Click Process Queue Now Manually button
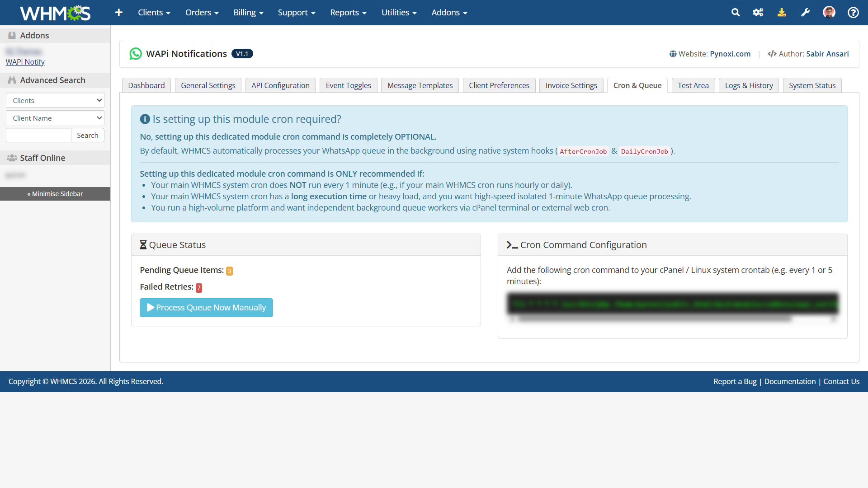The width and height of the screenshot is (868, 488). point(206,308)
